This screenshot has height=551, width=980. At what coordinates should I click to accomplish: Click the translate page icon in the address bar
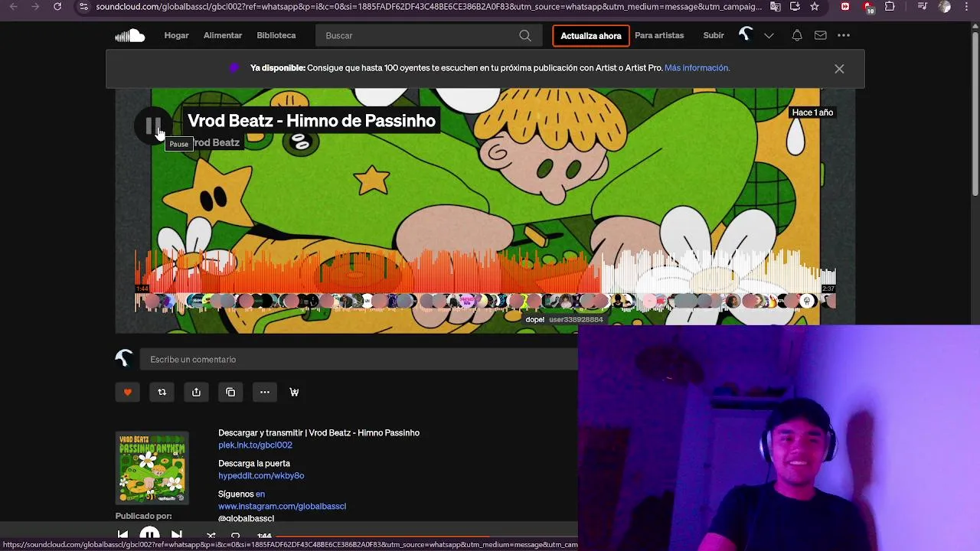[776, 7]
